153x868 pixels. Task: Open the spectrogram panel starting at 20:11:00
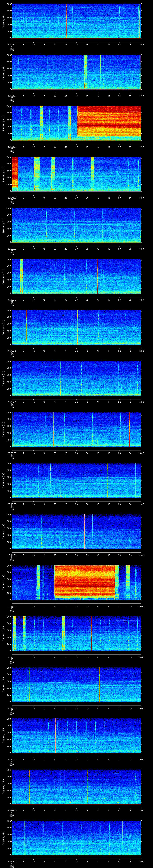[x=77, y=532]
